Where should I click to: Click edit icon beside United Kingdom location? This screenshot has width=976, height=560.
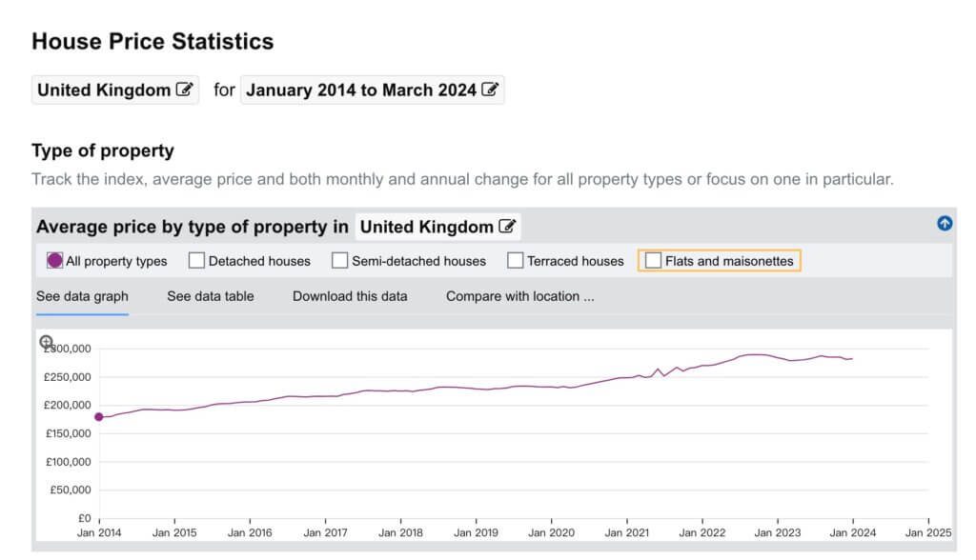click(x=184, y=89)
